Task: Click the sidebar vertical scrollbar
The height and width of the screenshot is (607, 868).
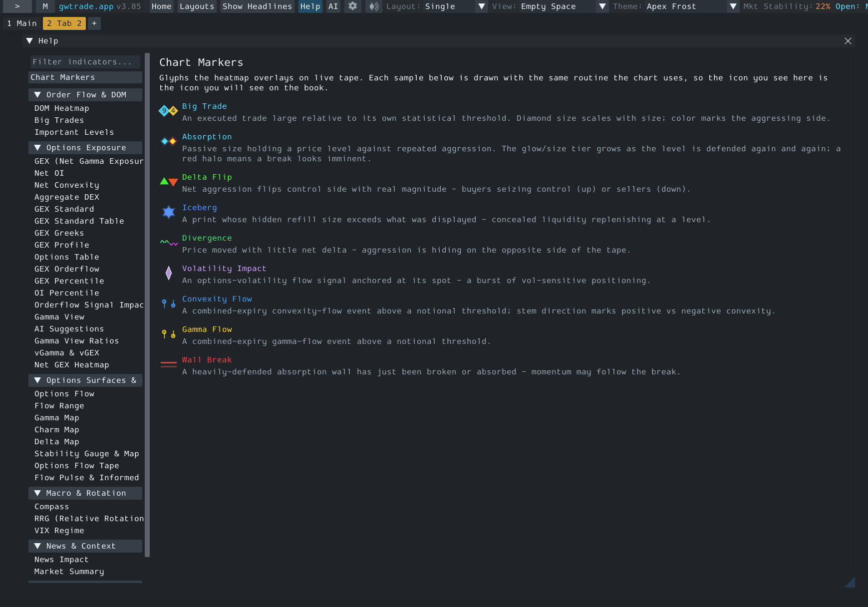Action: click(x=147, y=304)
